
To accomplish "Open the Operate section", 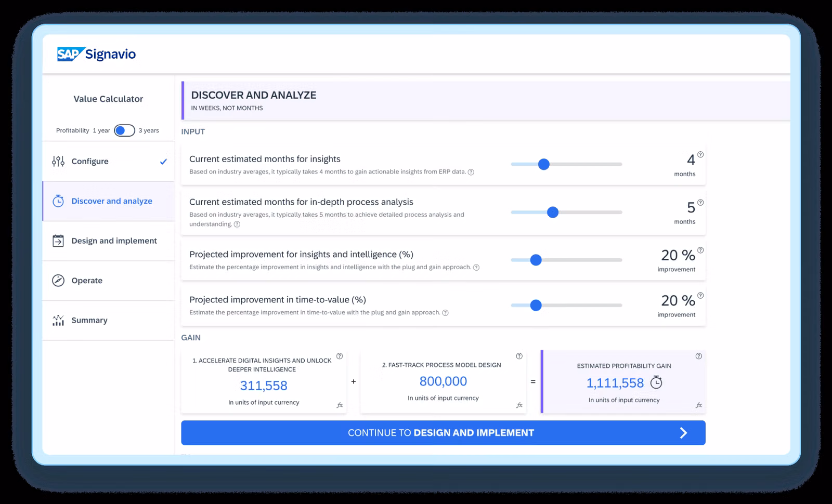I will click(x=87, y=281).
